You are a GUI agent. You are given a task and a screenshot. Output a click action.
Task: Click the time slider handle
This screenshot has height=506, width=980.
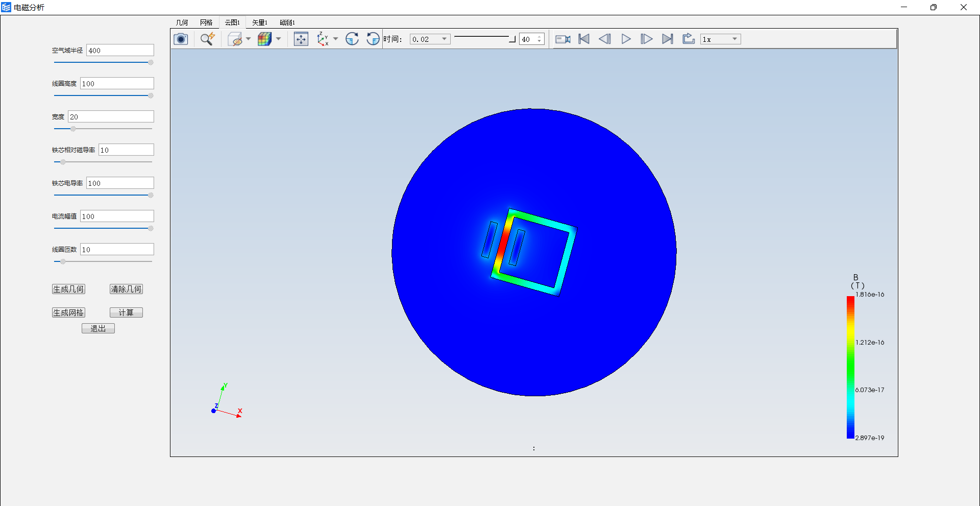512,39
